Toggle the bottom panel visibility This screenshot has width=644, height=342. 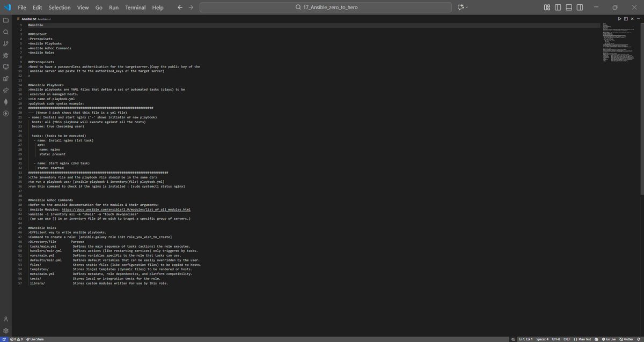569,7
